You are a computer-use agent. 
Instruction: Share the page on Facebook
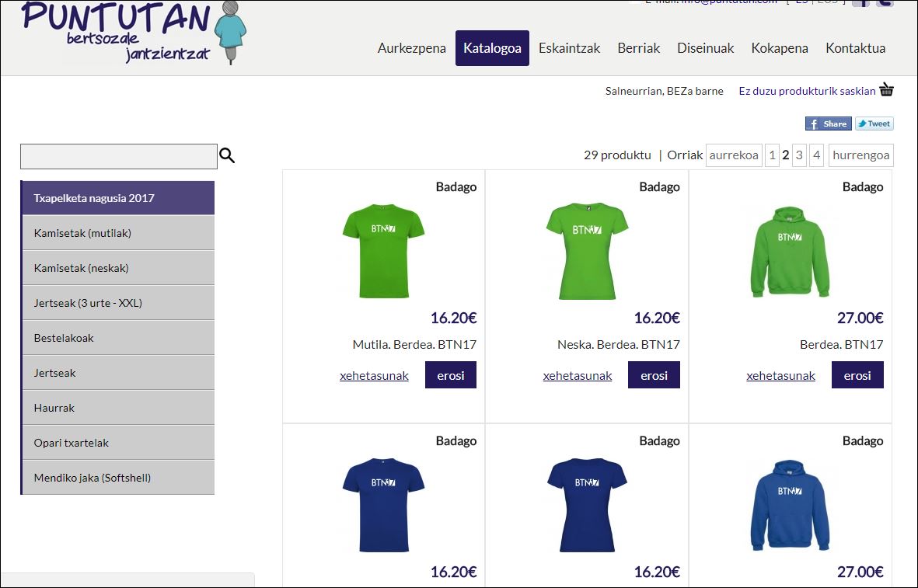pyautogui.click(x=828, y=124)
